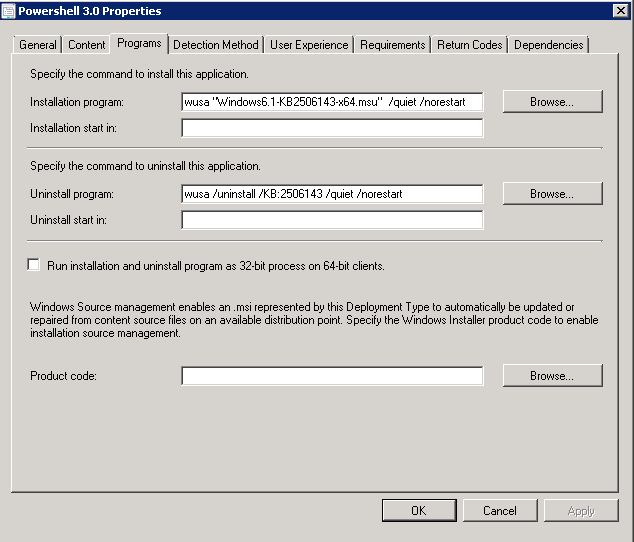Click the Apply button
Screen dimensions: 634x542
click(x=581, y=510)
